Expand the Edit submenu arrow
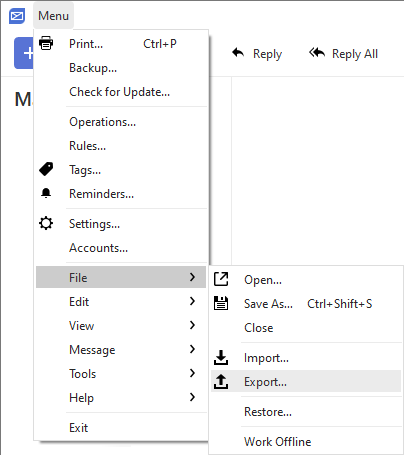 tap(192, 301)
